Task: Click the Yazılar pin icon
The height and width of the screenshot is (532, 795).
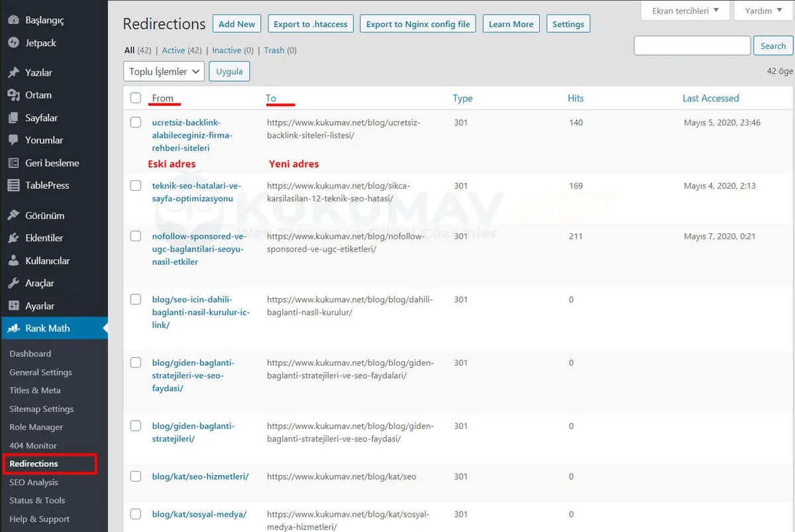Action: tap(13, 73)
